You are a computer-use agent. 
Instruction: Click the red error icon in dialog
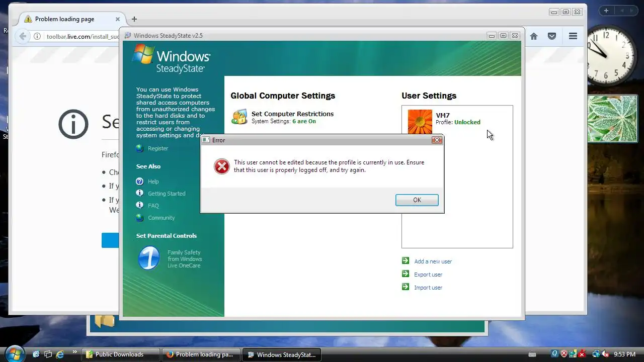tap(221, 166)
